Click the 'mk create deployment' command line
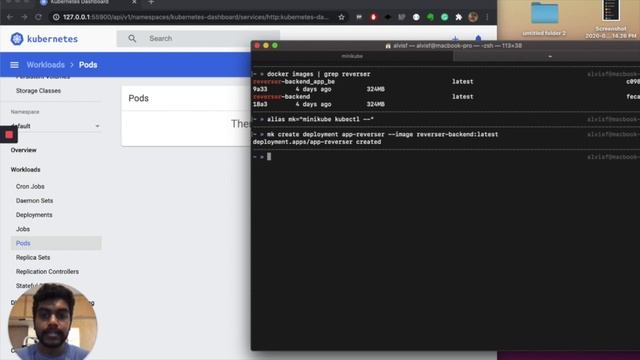The height and width of the screenshot is (360, 640). pyautogui.click(x=382, y=134)
